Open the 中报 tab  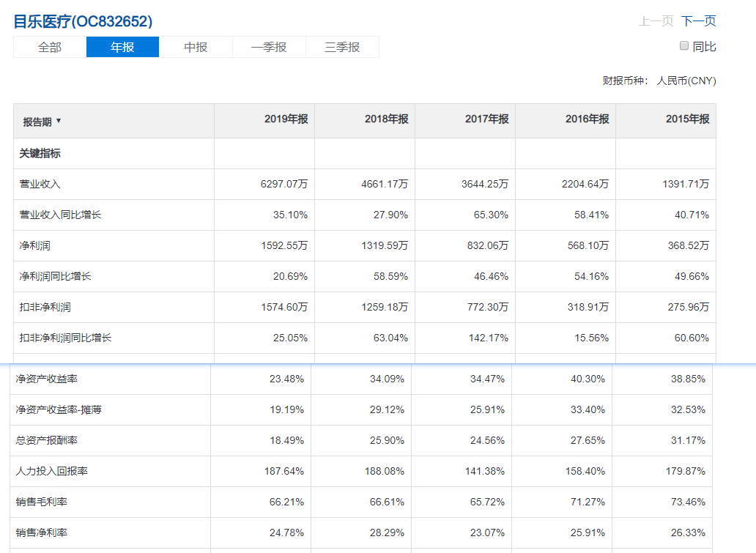tap(196, 47)
